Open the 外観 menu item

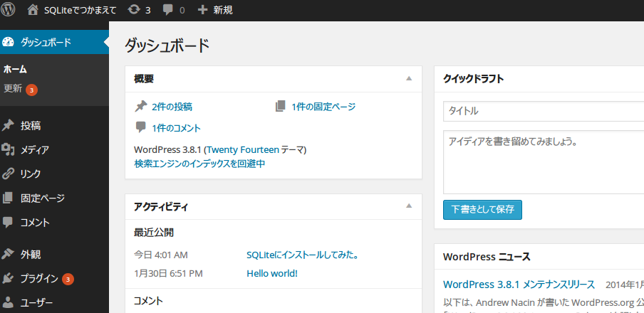click(x=31, y=254)
